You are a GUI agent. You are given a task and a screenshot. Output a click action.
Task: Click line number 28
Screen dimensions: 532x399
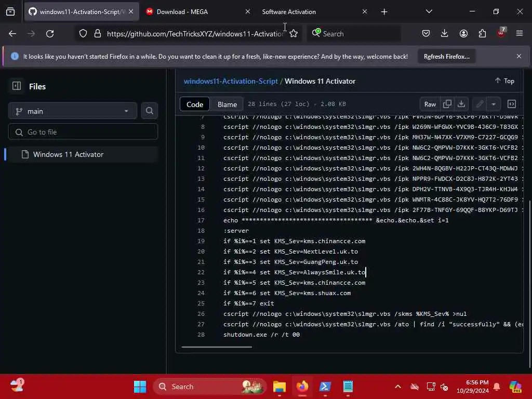tap(201, 335)
